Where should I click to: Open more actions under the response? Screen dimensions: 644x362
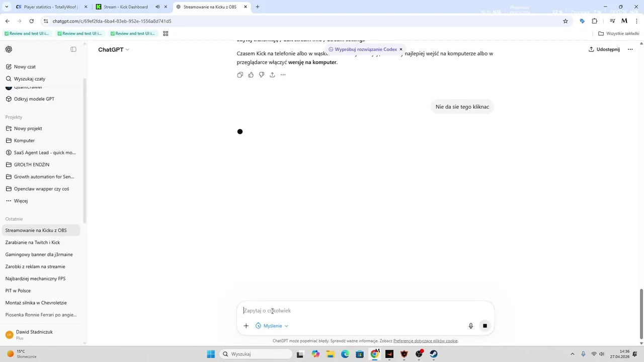(x=283, y=75)
